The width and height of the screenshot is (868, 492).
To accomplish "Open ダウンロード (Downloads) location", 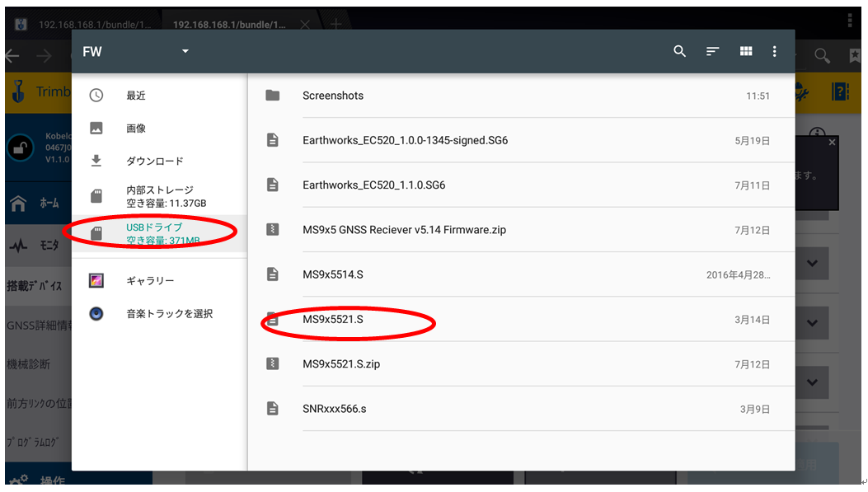I will (x=154, y=162).
